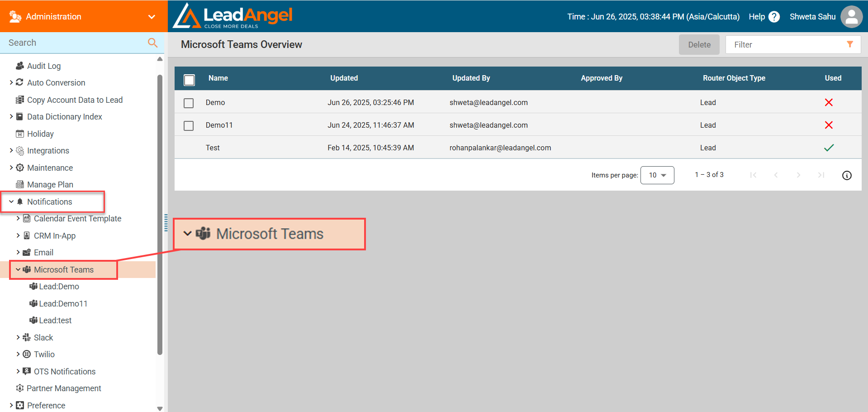Screen dimensions: 868x412
Task: Open the Audit Log section
Action: (44, 66)
